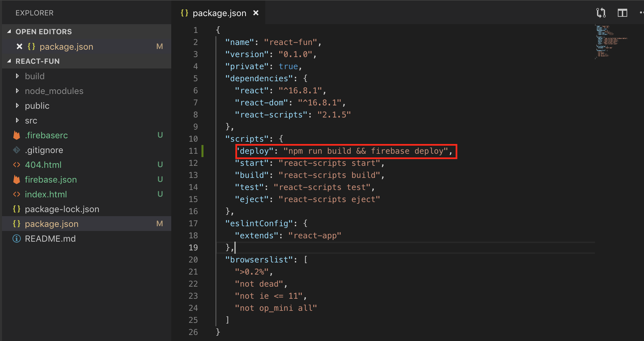This screenshot has width=644, height=341.
Task: Click the flame icon beside firebase.json
Action: [x=16, y=180]
